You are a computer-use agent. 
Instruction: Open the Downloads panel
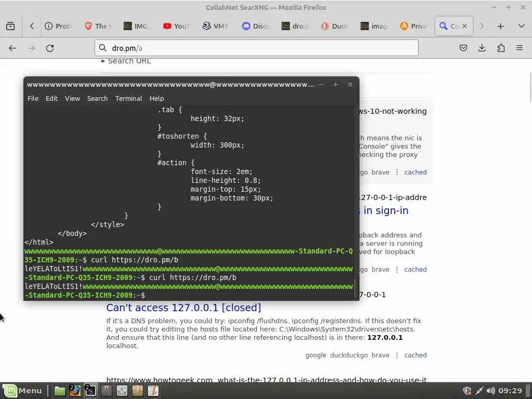click(x=482, y=48)
